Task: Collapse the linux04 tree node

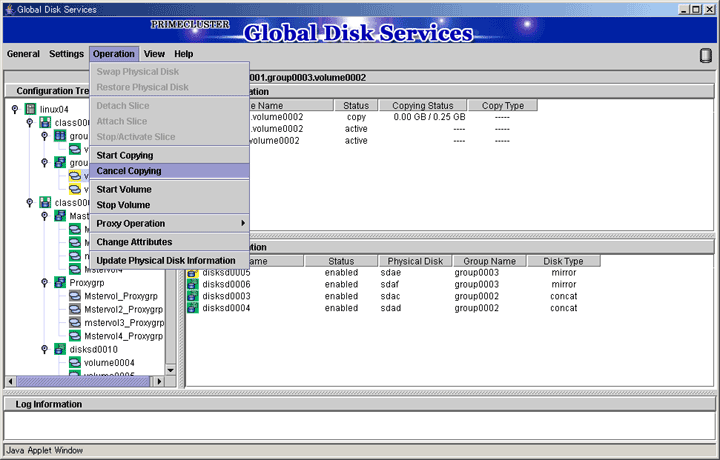Action: [x=15, y=109]
